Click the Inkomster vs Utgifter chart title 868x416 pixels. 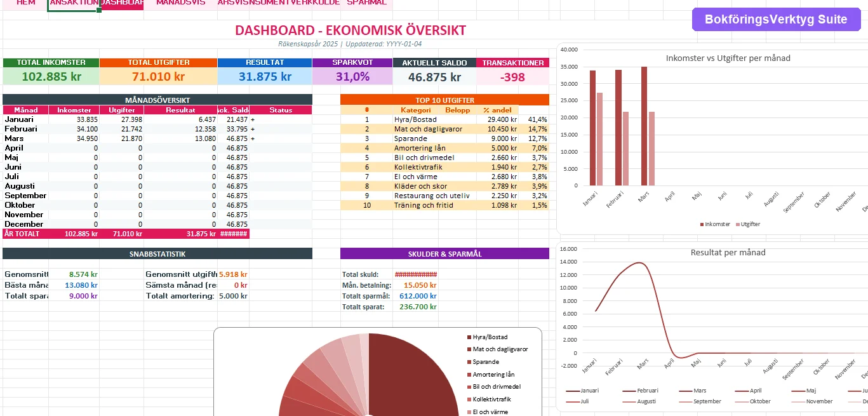point(728,58)
